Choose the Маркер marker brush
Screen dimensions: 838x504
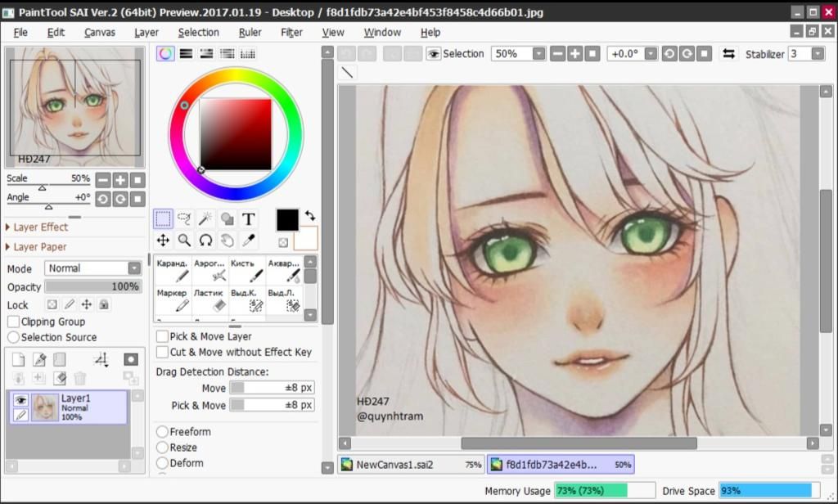click(x=172, y=299)
